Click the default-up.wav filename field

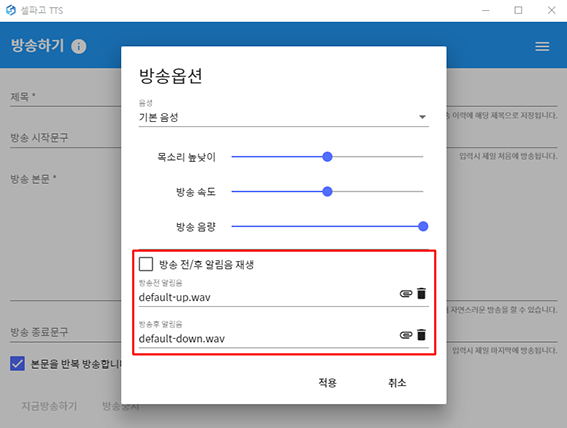pyautogui.click(x=268, y=297)
